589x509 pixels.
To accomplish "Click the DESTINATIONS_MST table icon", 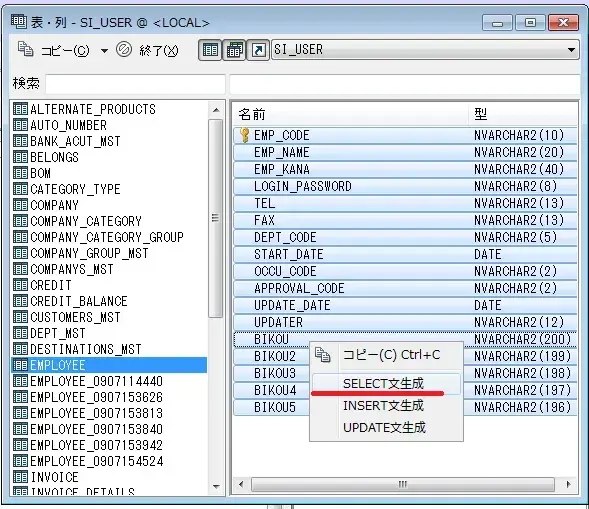I will 20,349.
